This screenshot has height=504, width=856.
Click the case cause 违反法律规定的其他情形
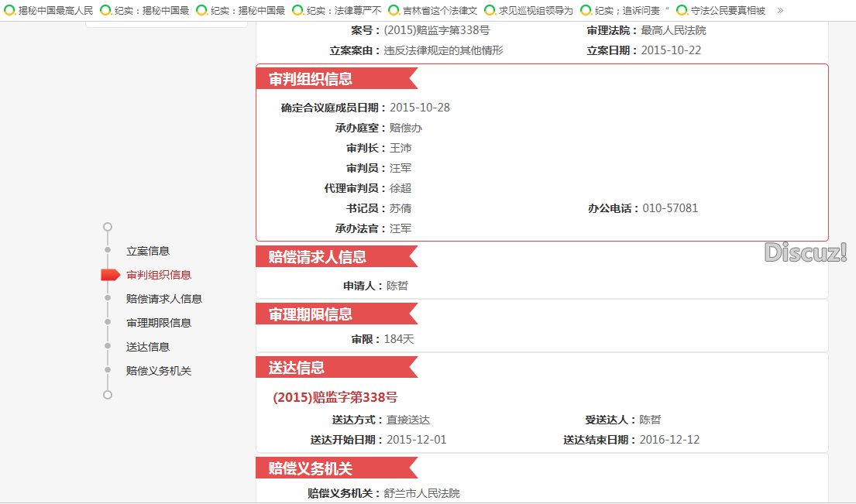pos(443,50)
